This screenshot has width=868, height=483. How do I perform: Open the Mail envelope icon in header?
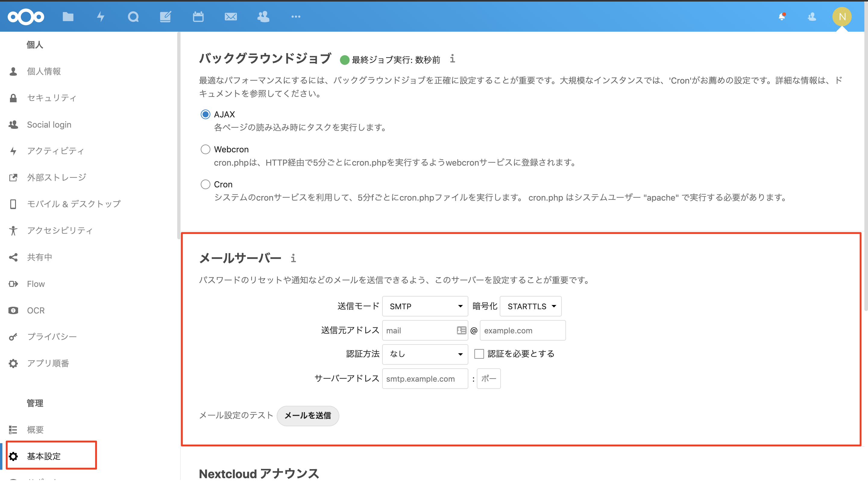[x=231, y=17]
